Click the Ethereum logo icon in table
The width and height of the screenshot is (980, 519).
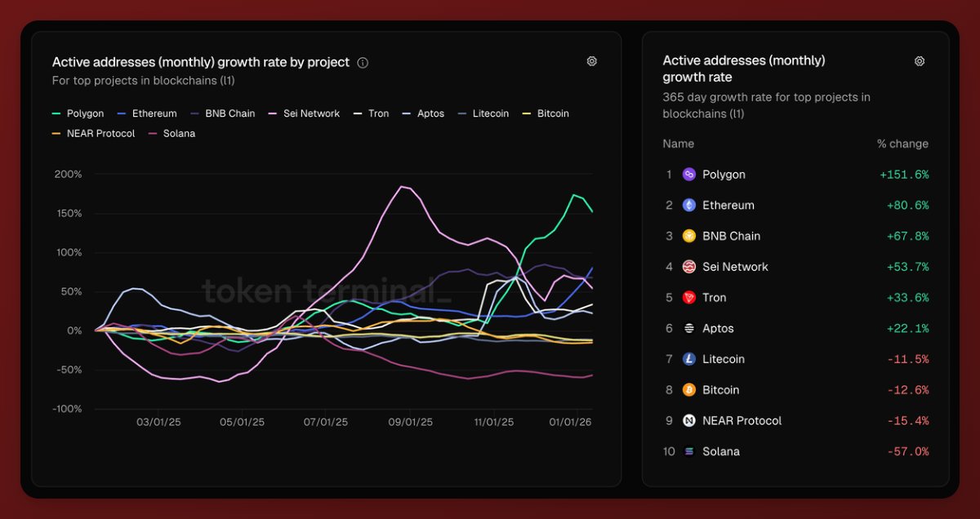(689, 206)
